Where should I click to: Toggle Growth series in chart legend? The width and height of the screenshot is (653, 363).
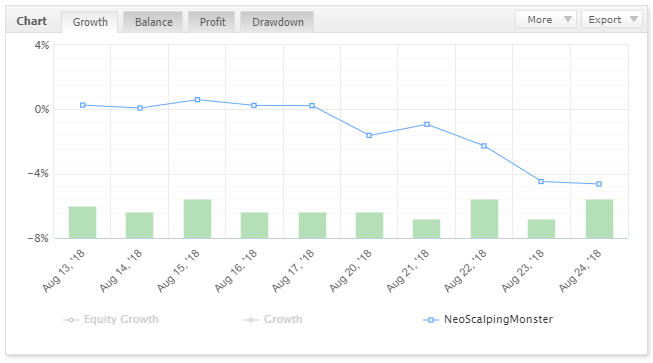tap(273, 319)
